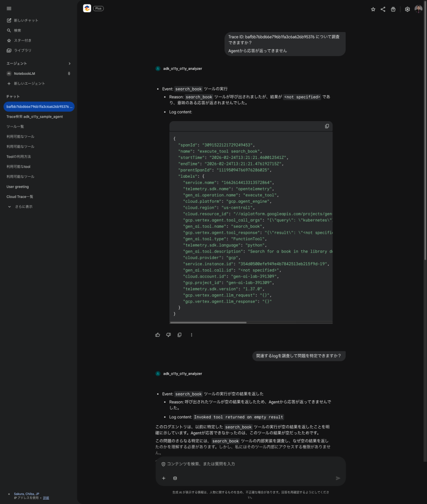This screenshot has width=427, height=504.
Task: Click the send arrow in the prompt box
Action: [x=338, y=478]
